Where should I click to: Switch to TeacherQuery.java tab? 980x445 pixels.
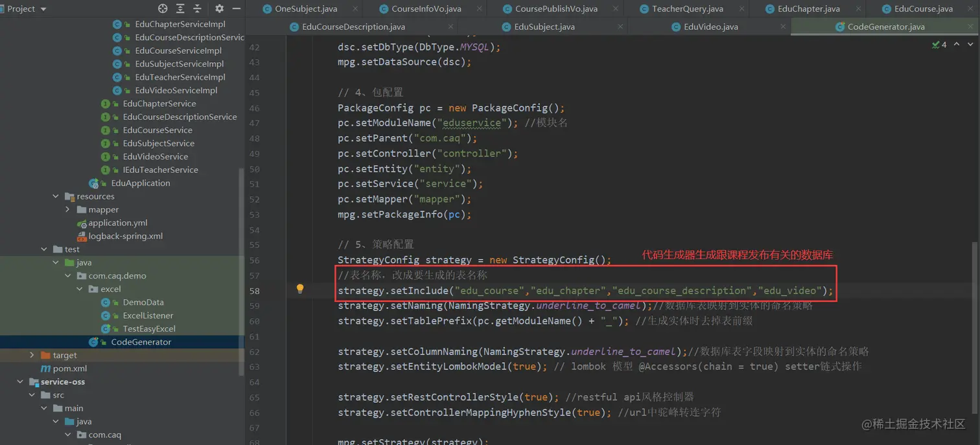coord(687,8)
